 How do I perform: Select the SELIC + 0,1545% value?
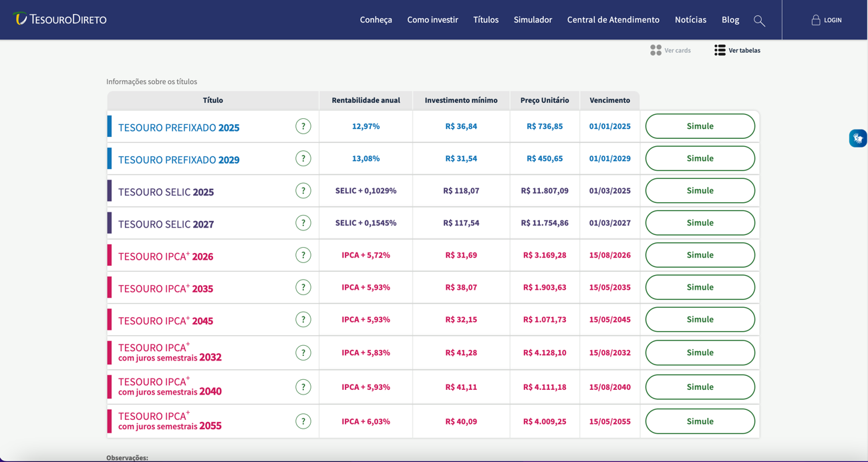pyautogui.click(x=366, y=223)
